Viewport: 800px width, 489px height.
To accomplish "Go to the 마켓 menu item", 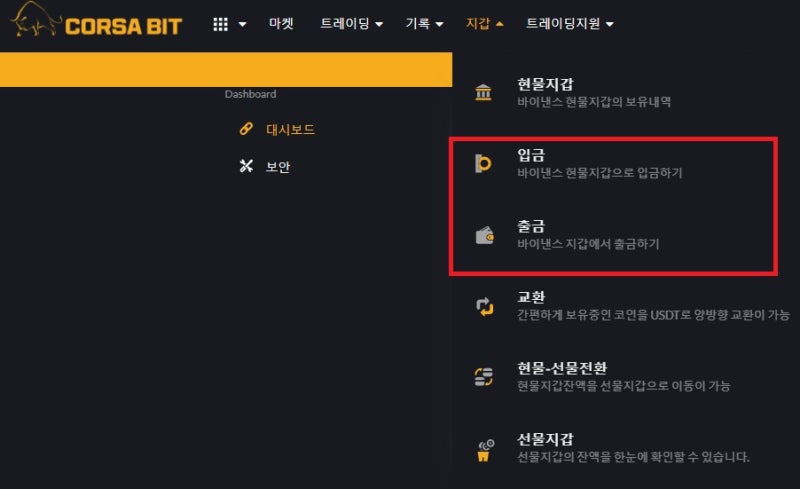I will point(281,23).
